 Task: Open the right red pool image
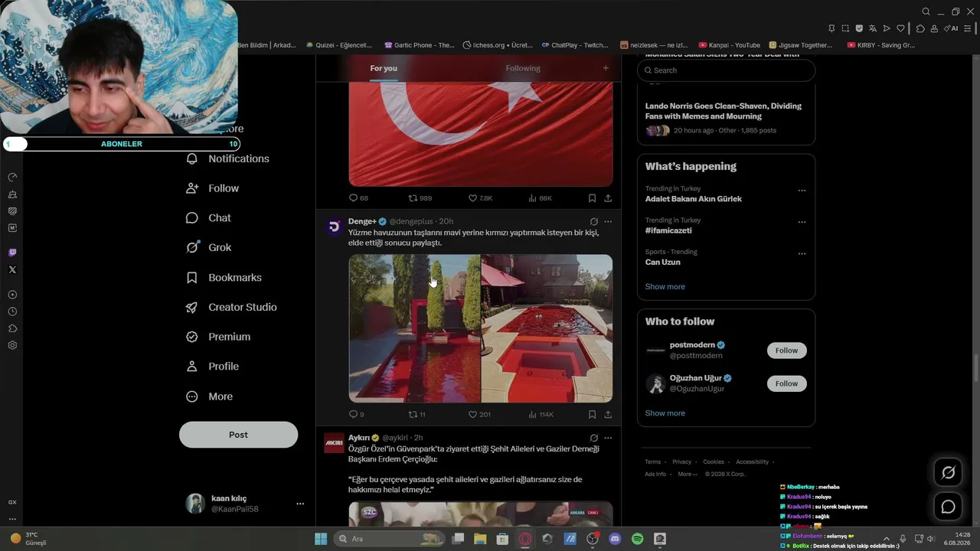point(547,328)
